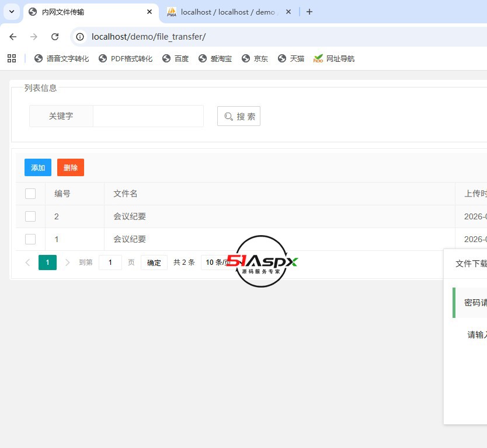Click the previous-page chevron in pagination
487x448 pixels.
(27, 262)
